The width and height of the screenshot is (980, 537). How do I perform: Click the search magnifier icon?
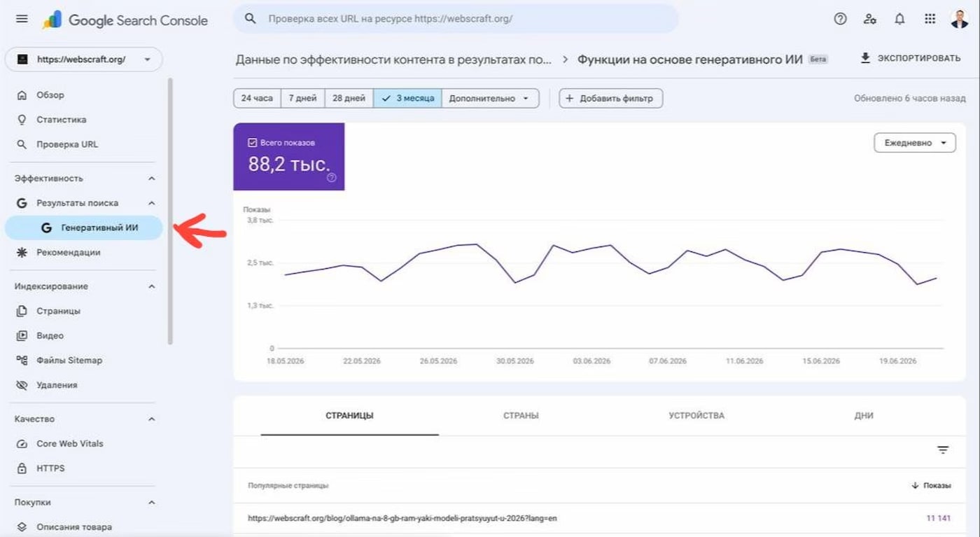point(250,19)
